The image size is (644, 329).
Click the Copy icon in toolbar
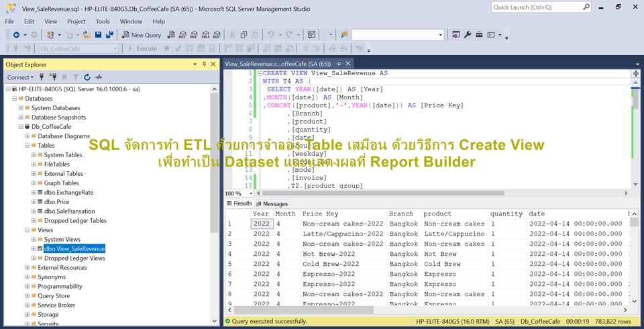point(244,35)
